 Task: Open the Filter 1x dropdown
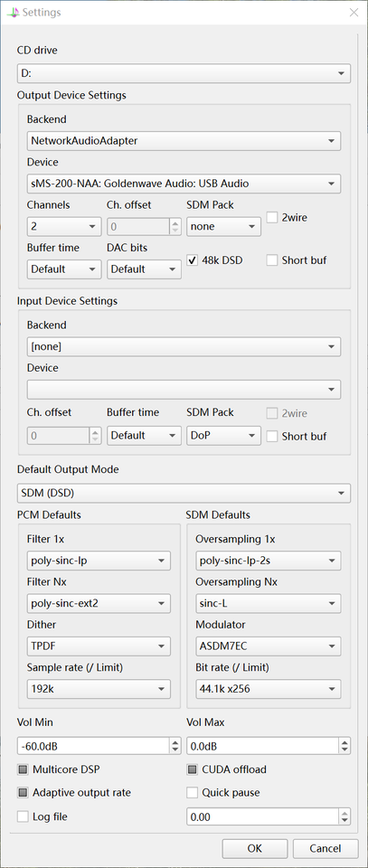99,561
